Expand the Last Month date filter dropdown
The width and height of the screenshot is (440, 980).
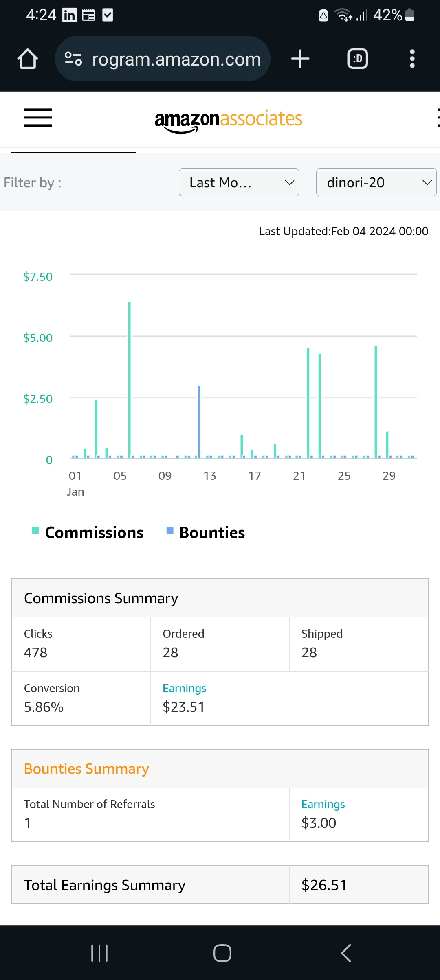[x=239, y=182]
